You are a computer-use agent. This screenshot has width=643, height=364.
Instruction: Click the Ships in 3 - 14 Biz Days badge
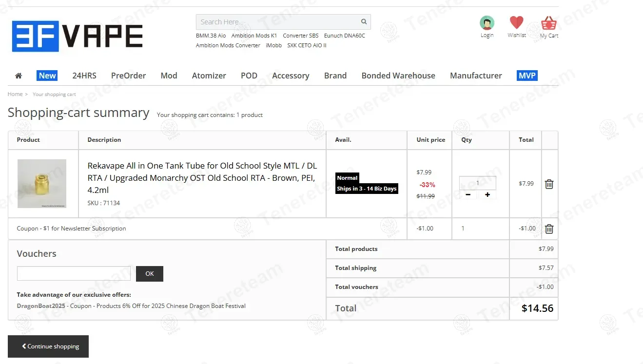pos(367,189)
